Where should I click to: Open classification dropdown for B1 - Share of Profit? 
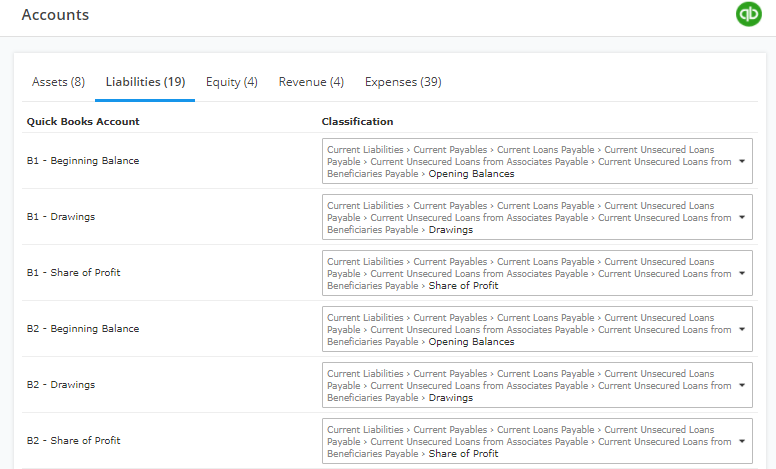coord(537,273)
